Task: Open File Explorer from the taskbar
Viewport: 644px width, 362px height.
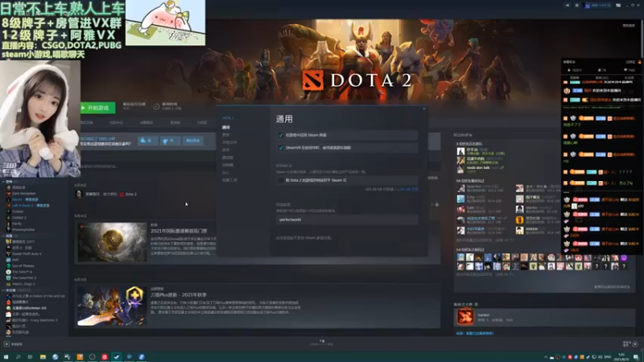Action: (43, 357)
